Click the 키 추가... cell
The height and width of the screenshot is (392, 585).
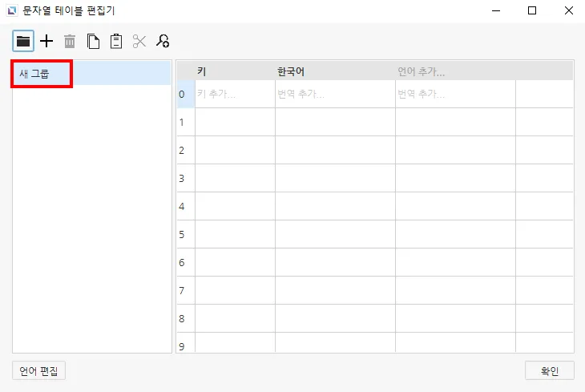click(x=235, y=94)
